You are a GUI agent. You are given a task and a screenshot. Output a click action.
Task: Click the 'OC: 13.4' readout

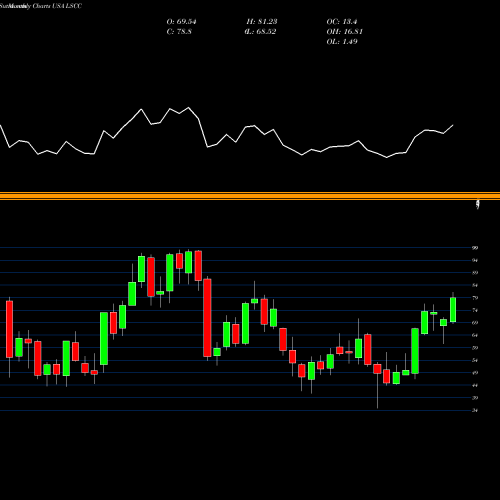pos(342,22)
